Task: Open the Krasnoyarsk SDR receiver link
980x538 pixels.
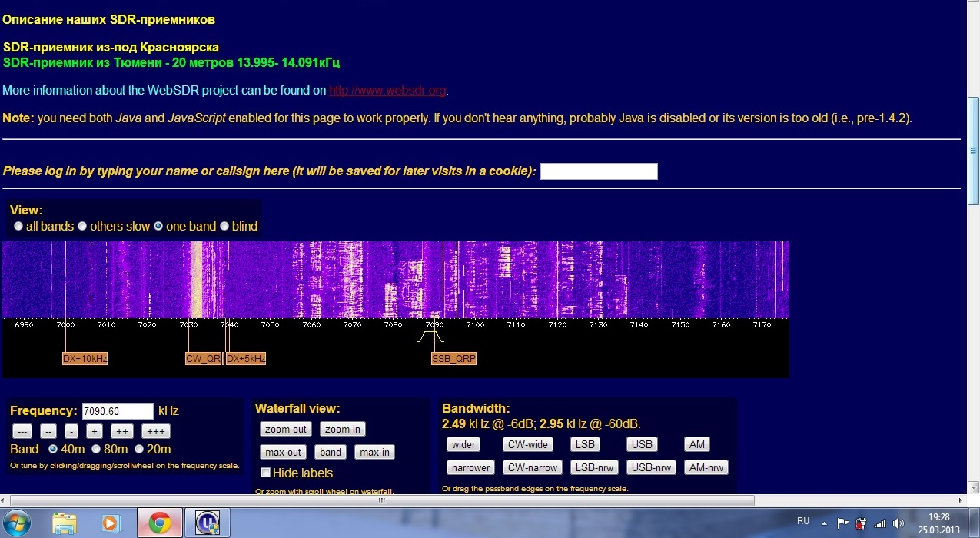Action: pos(111,47)
